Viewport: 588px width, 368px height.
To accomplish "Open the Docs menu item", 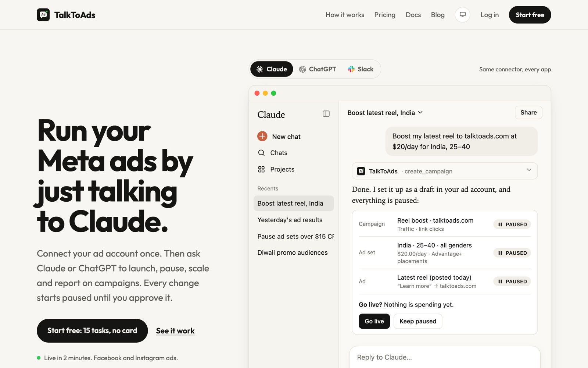I will [x=413, y=15].
